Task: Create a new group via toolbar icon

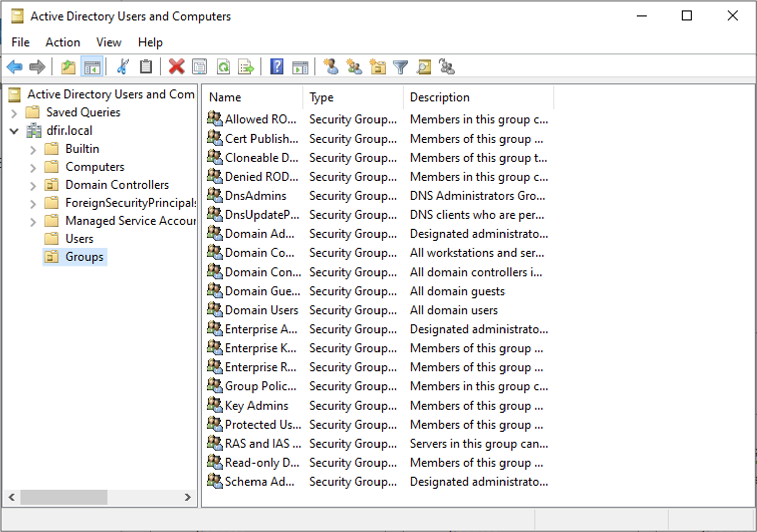Action: pos(354,67)
